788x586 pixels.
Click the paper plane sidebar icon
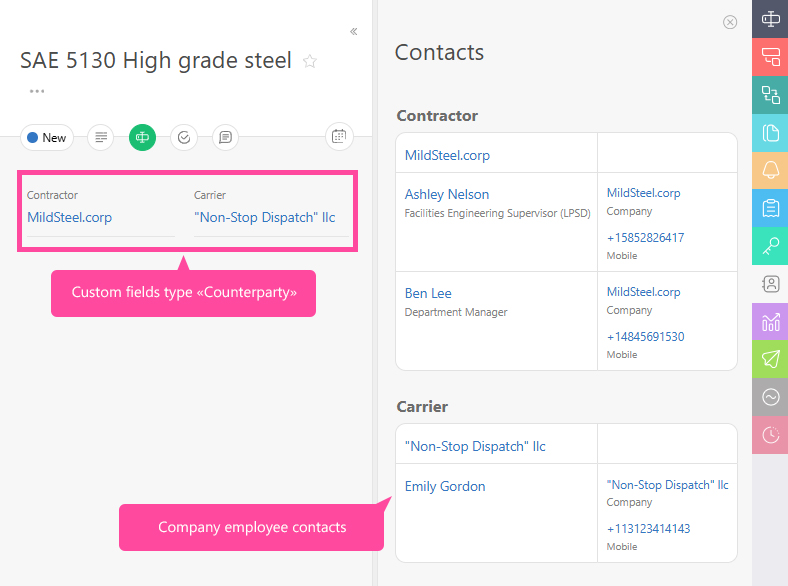770,359
